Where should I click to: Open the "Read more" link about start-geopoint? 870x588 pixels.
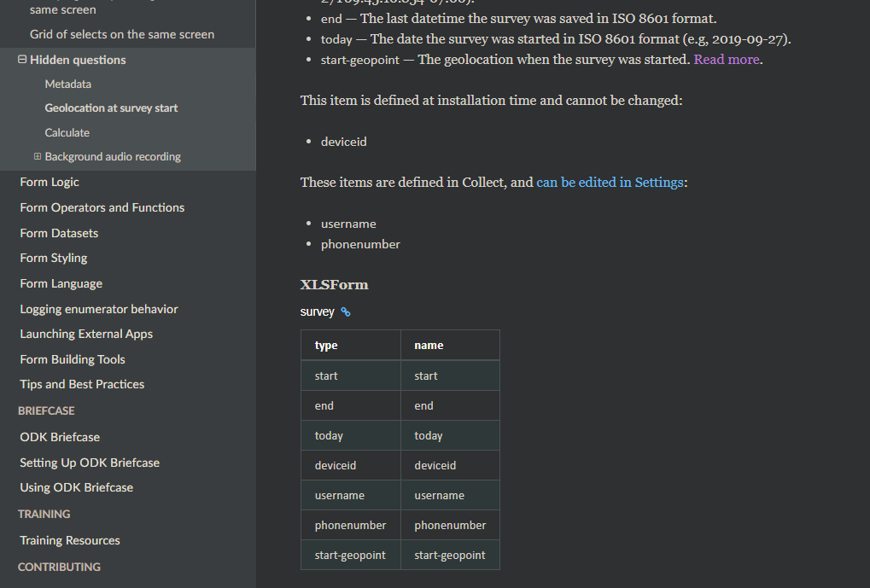(726, 60)
